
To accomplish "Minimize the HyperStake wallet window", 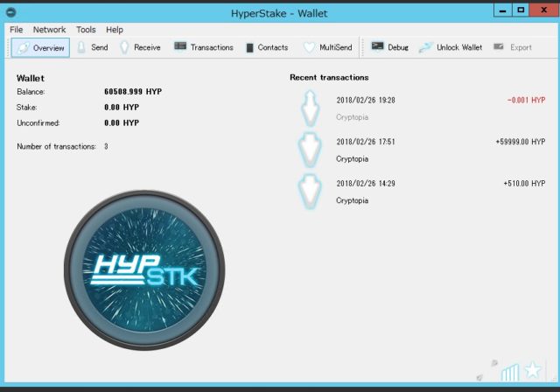I will coord(503,10).
